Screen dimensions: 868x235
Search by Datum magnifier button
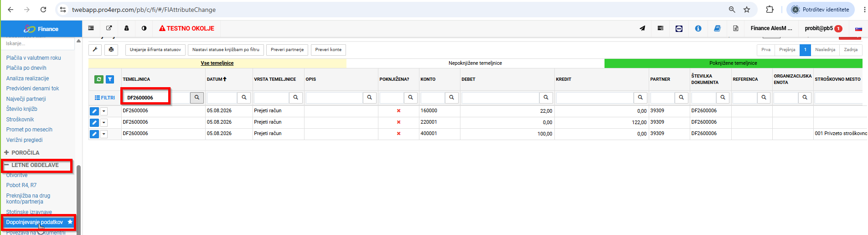click(x=244, y=98)
